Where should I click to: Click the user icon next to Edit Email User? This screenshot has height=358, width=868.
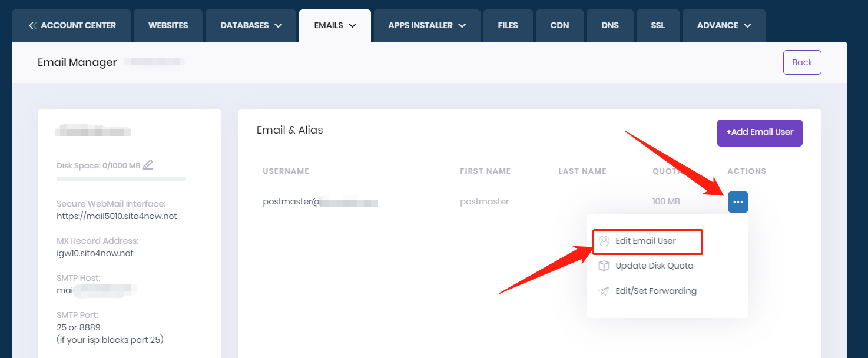pos(604,241)
